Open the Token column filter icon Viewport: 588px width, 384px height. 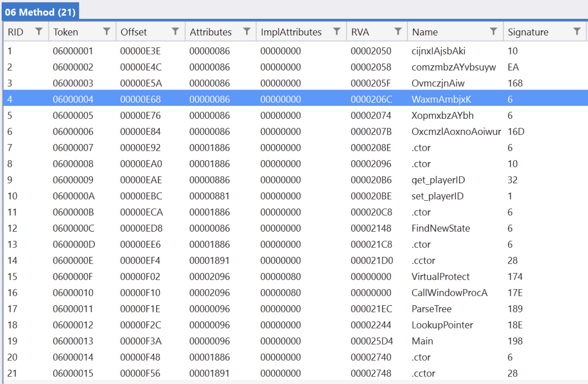click(x=107, y=31)
